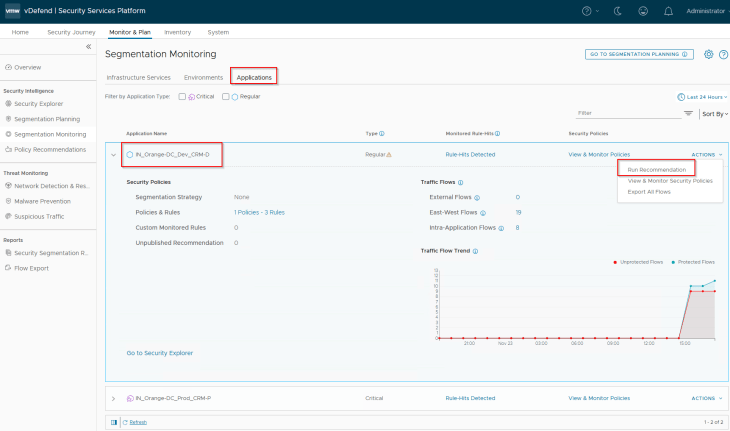Expand the IN_Orange-DC_Prod_CRM-P application row
This screenshot has height=431, width=730.
[x=113, y=398]
